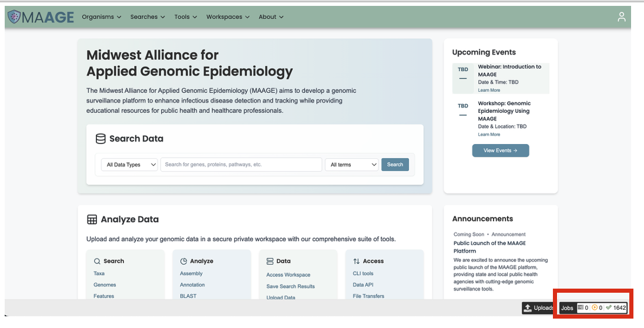Open the Uploads button in bottom bar
This screenshot has width=644, height=328.
(x=538, y=308)
